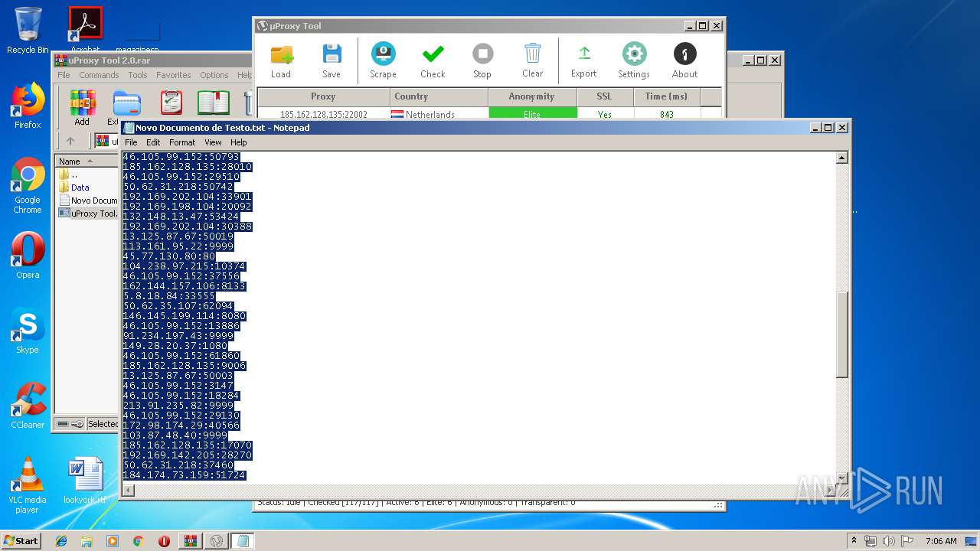The height and width of the screenshot is (551, 980).
Task: Open Notepad View menu
Action: pyautogui.click(x=213, y=142)
